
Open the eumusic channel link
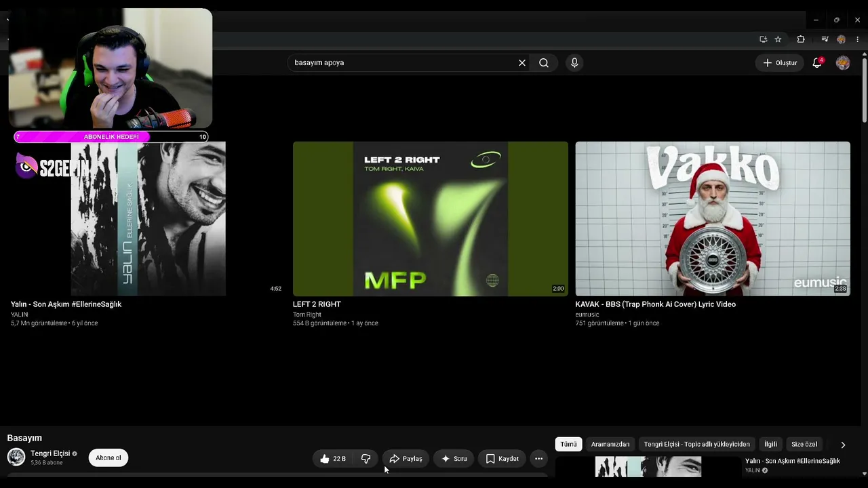click(x=587, y=314)
